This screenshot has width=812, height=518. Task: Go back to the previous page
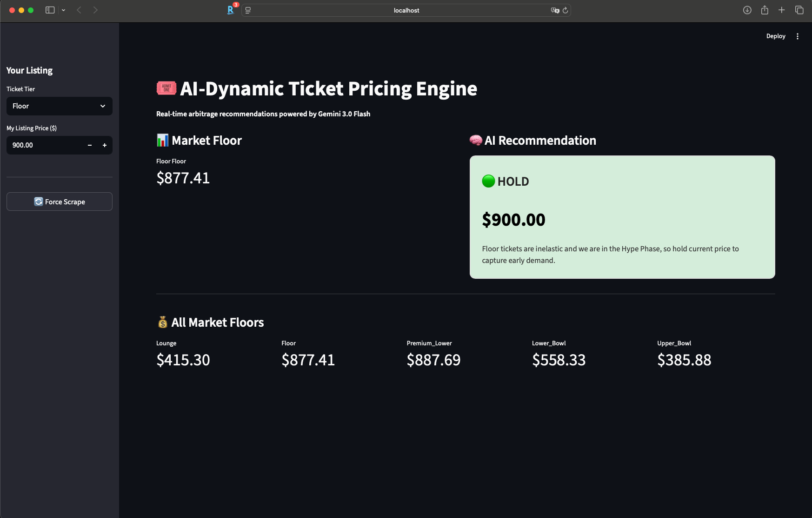tap(79, 10)
